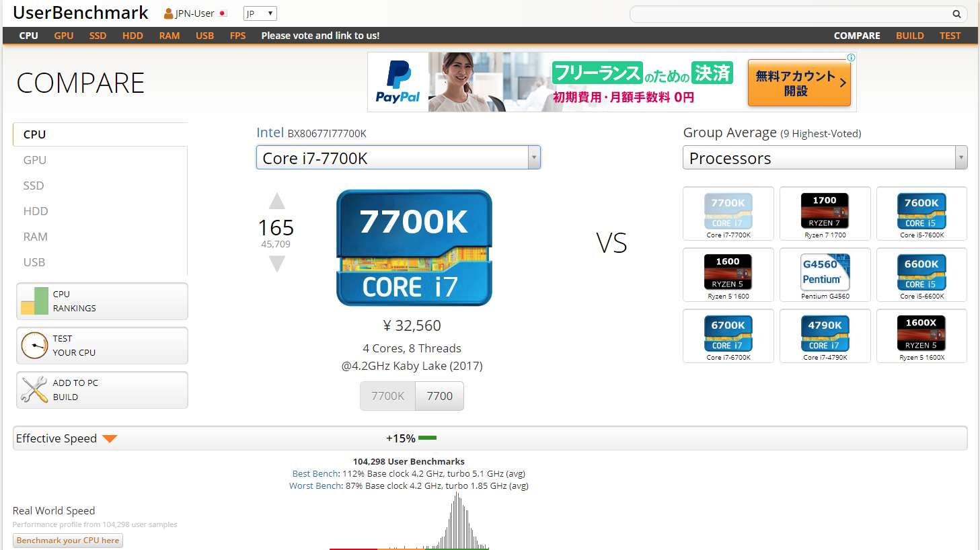The width and height of the screenshot is (980, 550).
Task: Open the SSD menu in top navigation
Action: click(98, 36)
